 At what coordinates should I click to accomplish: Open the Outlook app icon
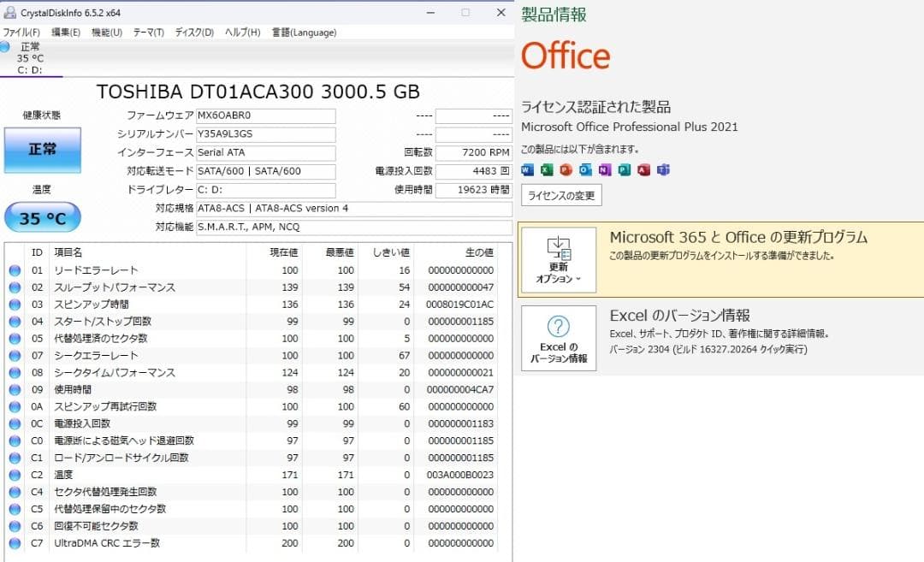583,169
